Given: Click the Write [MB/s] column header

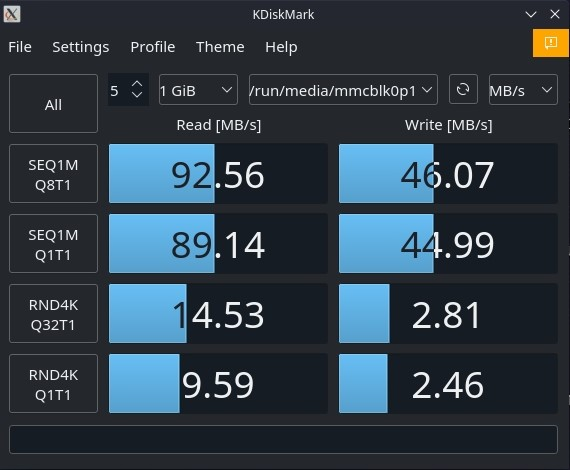Looking at the screenshot, I should coord(449,125).
